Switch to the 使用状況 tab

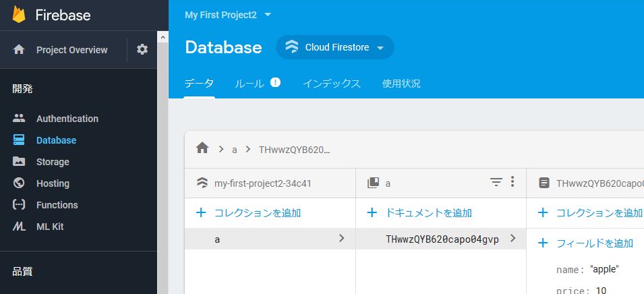click(x=401, y=84)
